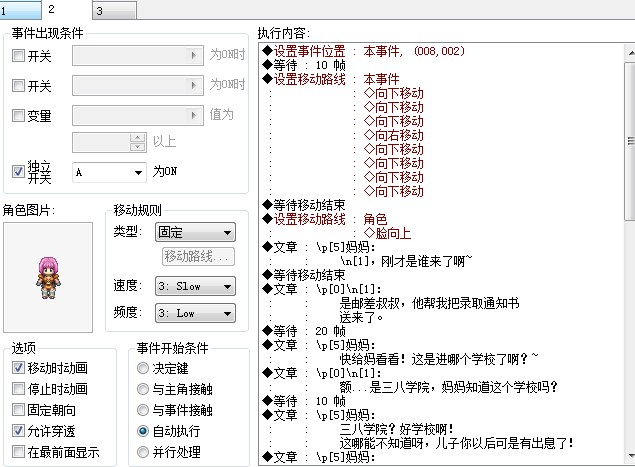Open the second 开关 switch selector field
This screenshot has height=467, width=635.
(138, 85)
